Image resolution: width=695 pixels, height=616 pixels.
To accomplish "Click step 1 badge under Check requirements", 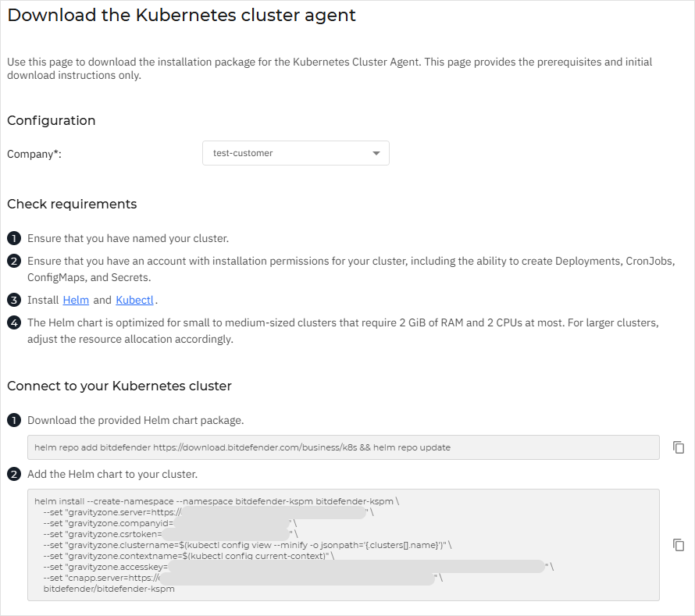I will click(x=13, y=238).
